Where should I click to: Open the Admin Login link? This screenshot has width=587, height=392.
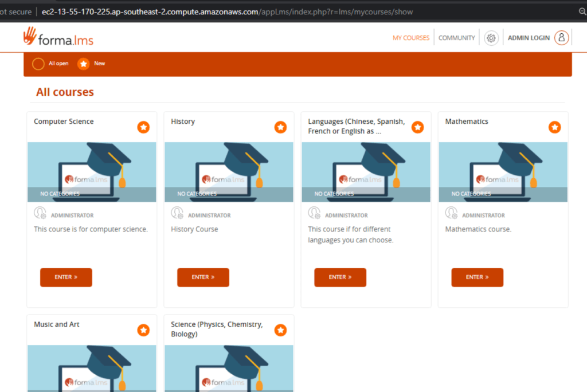528,38
